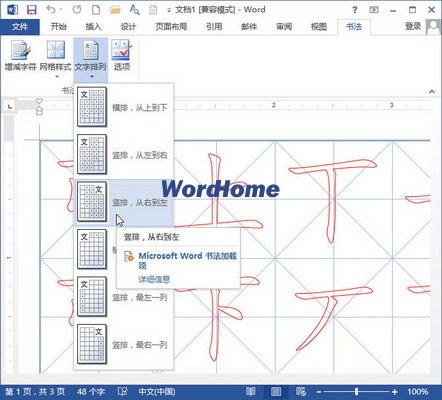Viewport: 442px width, 400px height.
Task: Collapse the ribbon with the chevron
Action: [432, 91]
